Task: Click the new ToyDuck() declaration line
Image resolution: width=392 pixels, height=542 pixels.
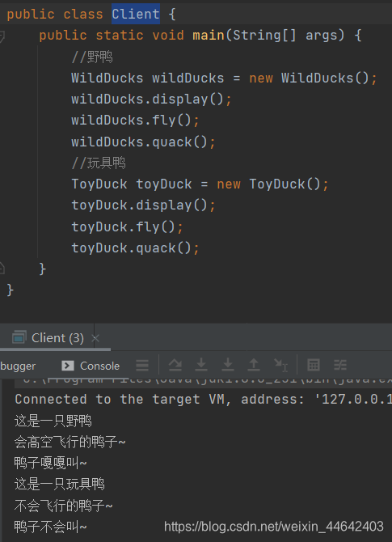Action: (x=200, y=184)
